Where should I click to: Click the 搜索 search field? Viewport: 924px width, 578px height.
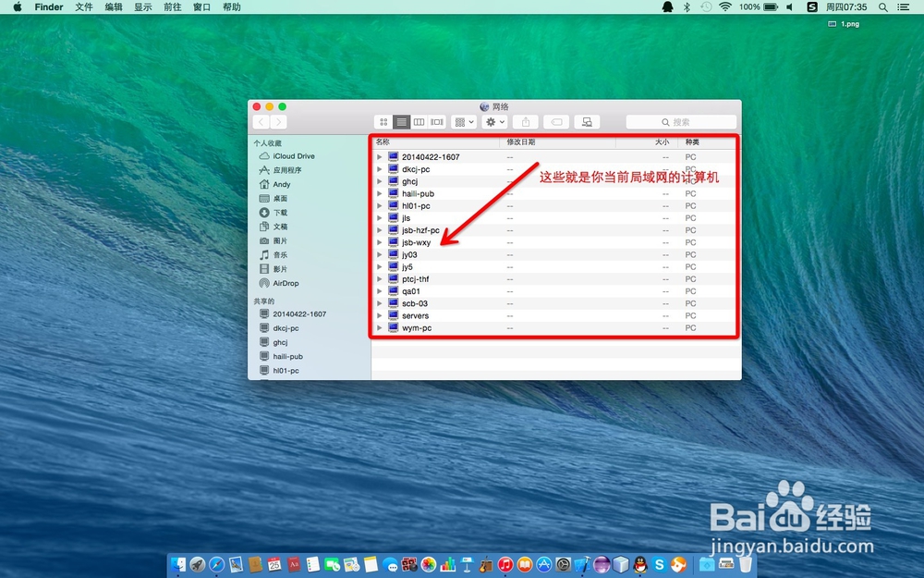(x=681, y=122)
